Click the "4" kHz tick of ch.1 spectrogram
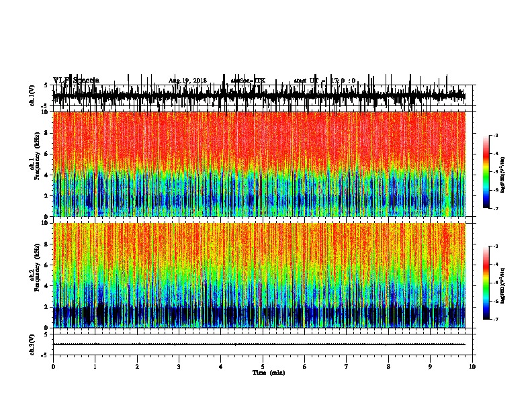This screenshot has width=532, height=411. pos(47,175)
